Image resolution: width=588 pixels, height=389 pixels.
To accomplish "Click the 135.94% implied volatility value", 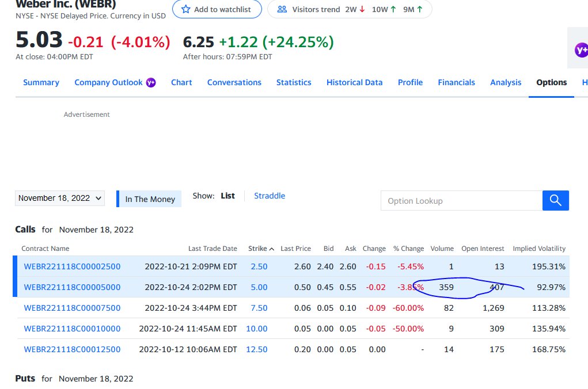I will coord(549,329).
